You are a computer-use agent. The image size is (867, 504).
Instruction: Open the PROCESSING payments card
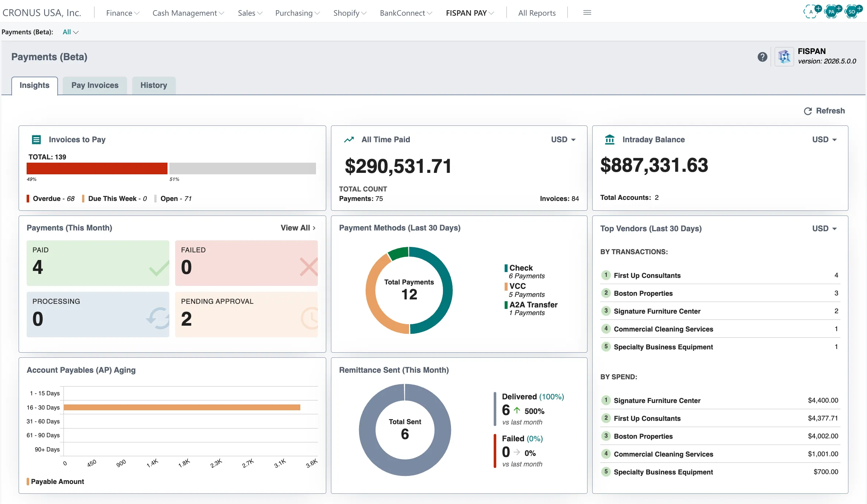[98, 314]
